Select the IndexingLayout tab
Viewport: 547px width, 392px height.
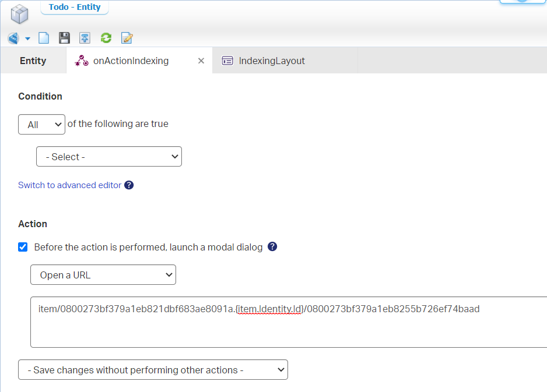click(272, 61)
